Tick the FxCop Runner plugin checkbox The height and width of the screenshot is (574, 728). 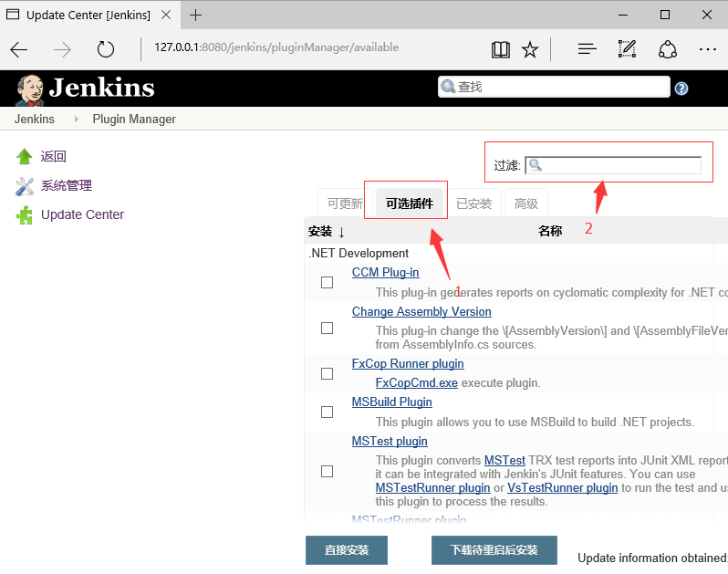pos(328,374)
